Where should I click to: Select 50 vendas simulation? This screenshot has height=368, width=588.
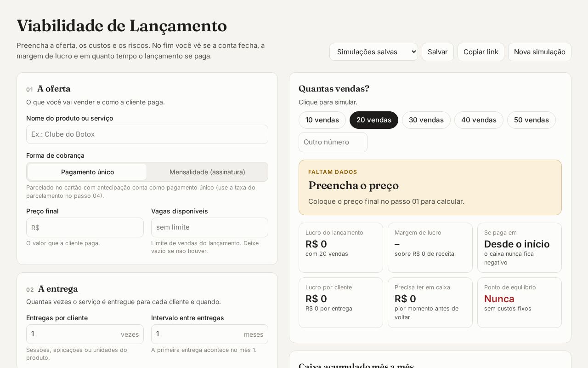pyautogui.click(x=531, y=120)
